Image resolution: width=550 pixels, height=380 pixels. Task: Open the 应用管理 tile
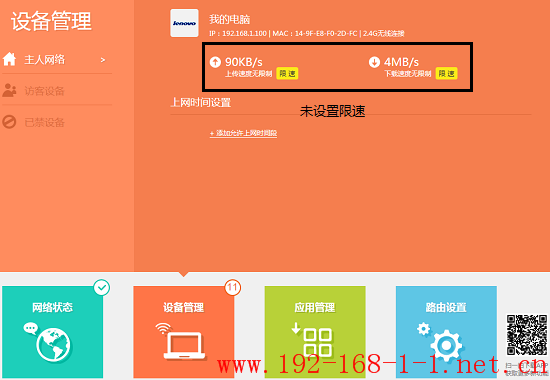tap(315, 332)
